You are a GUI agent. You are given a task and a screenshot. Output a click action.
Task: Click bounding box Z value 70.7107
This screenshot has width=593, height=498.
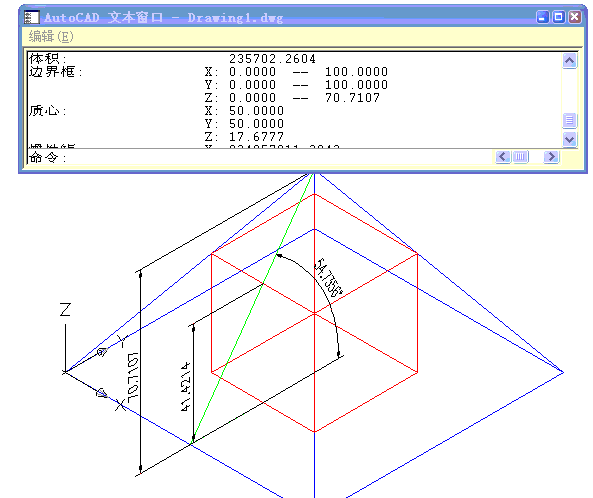[x=352, y=98]
